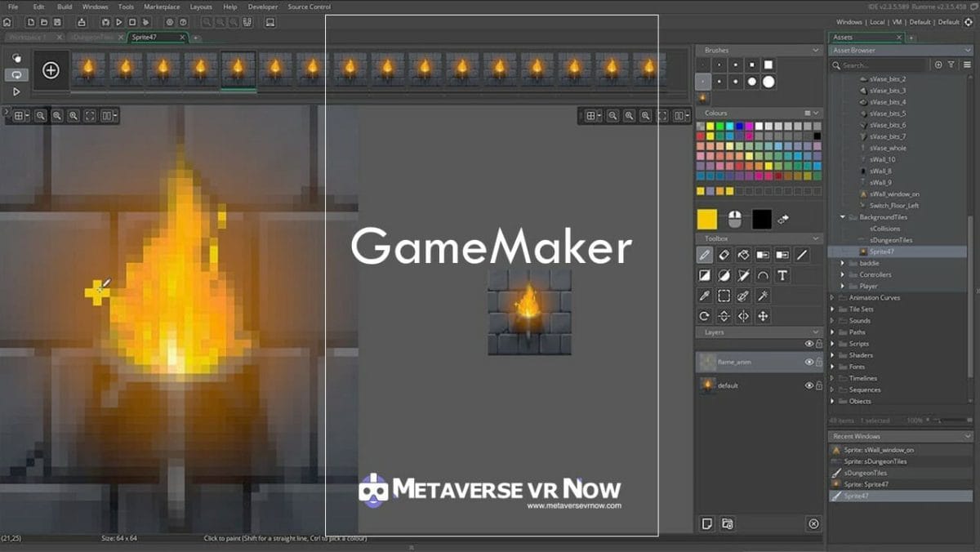980x552 pixels.
Task: Select Switch_Floor_Left in the asset tree
Action: point(893,206)
